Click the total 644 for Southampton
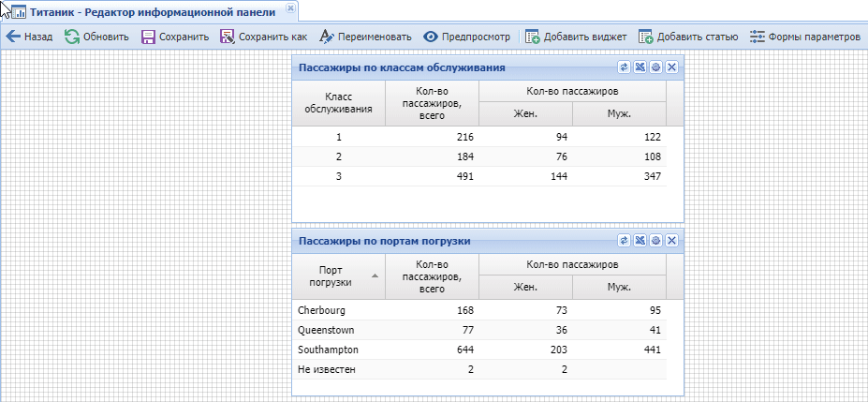This screenshot has height=402, width=868. click(465, 350)
